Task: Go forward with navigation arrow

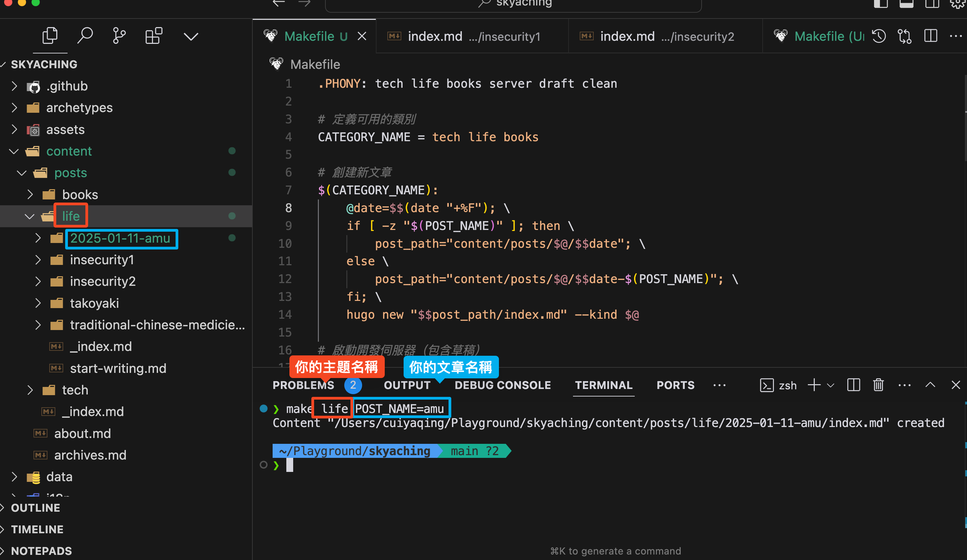Action: point(304,3)
